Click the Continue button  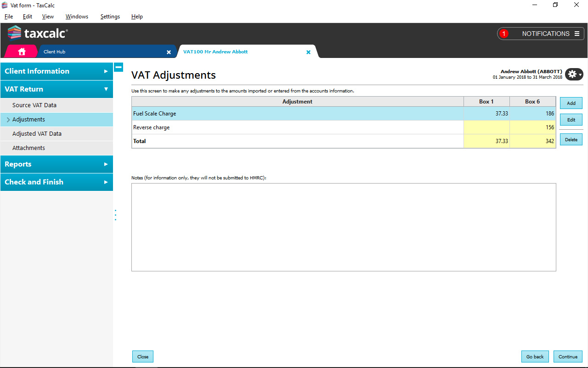tap(568, 356)
